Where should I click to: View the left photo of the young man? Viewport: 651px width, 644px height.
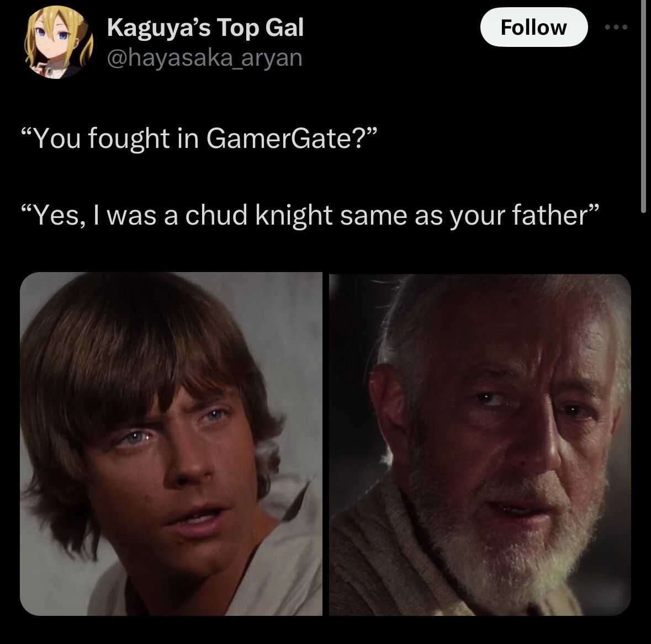(x=171, y=444)
